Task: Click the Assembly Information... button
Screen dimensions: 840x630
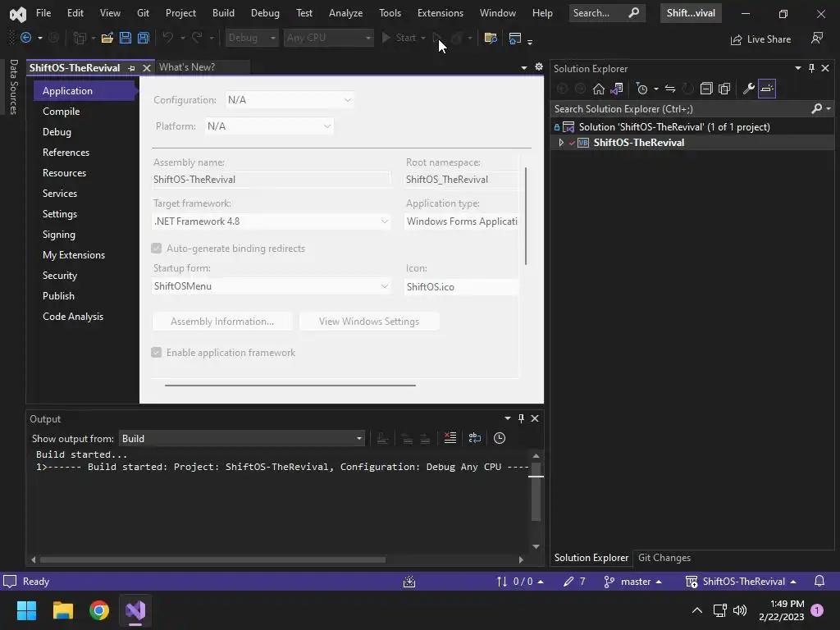Action: click(x=222, y=322)
